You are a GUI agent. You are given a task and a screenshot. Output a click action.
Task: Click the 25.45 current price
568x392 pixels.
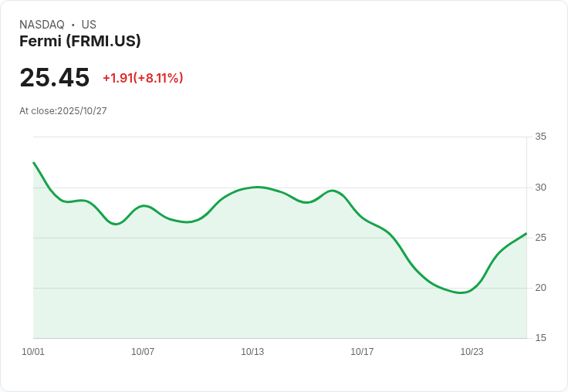coord(55,78)
